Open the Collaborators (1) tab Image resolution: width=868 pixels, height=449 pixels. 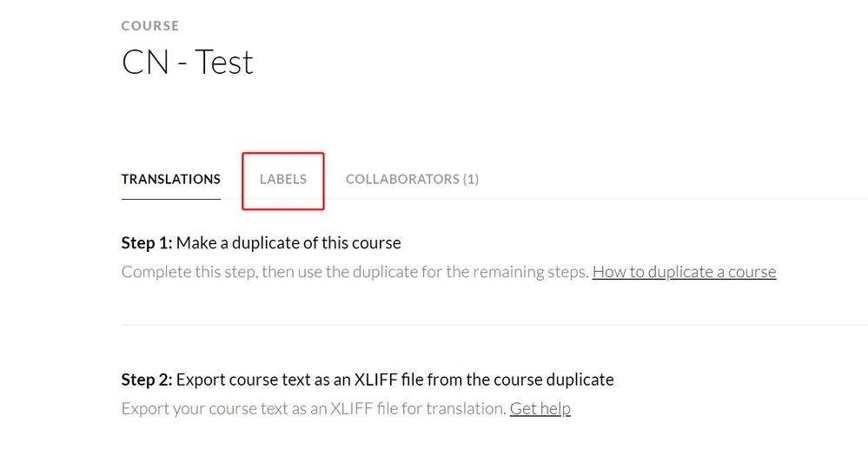click(x=412, y=179)
